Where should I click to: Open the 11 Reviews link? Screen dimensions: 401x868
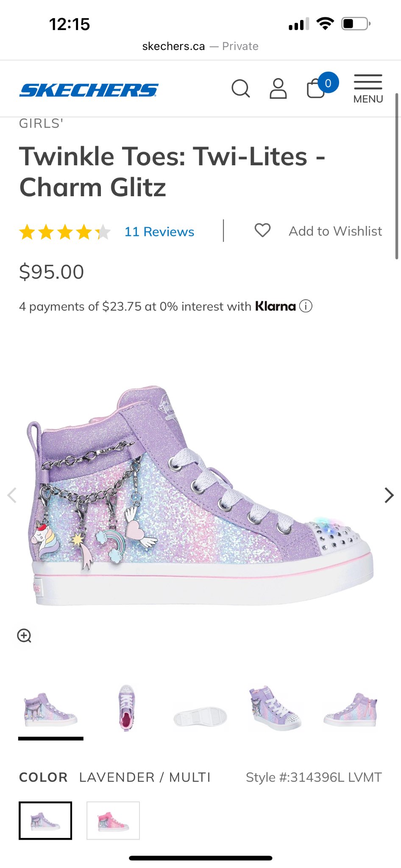click(159, 232)
